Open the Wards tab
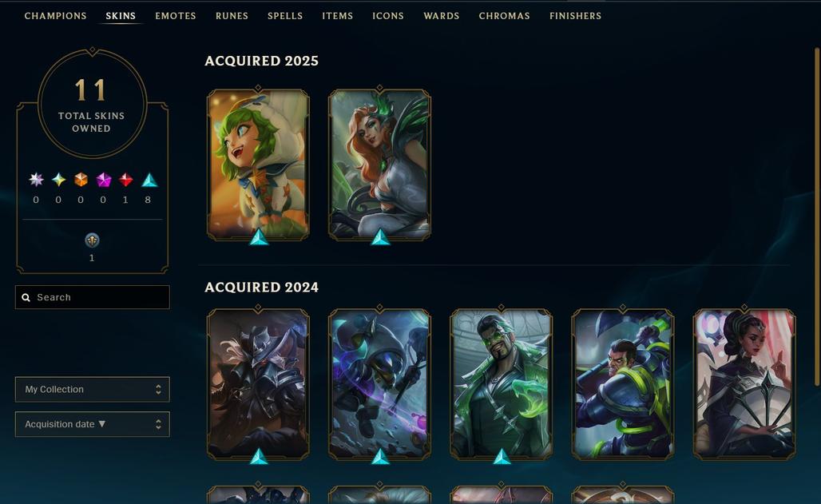This screenshot has height=504, width=821. [x=442, y=16]
